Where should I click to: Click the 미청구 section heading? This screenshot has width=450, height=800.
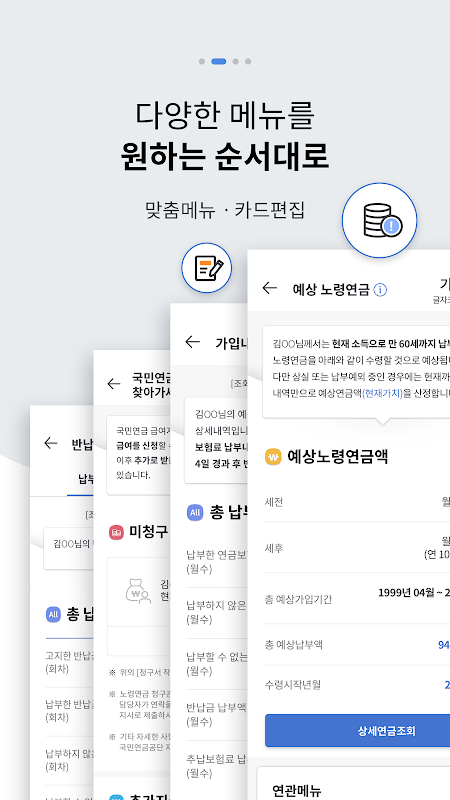148,533
